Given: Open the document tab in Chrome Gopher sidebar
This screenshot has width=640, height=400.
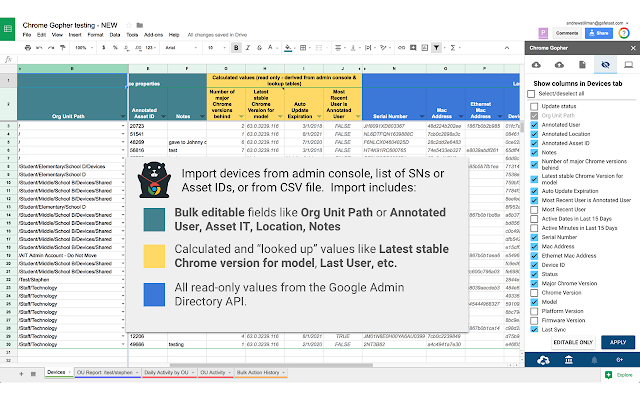Looking at the screenshot, I should pos(582,64).
